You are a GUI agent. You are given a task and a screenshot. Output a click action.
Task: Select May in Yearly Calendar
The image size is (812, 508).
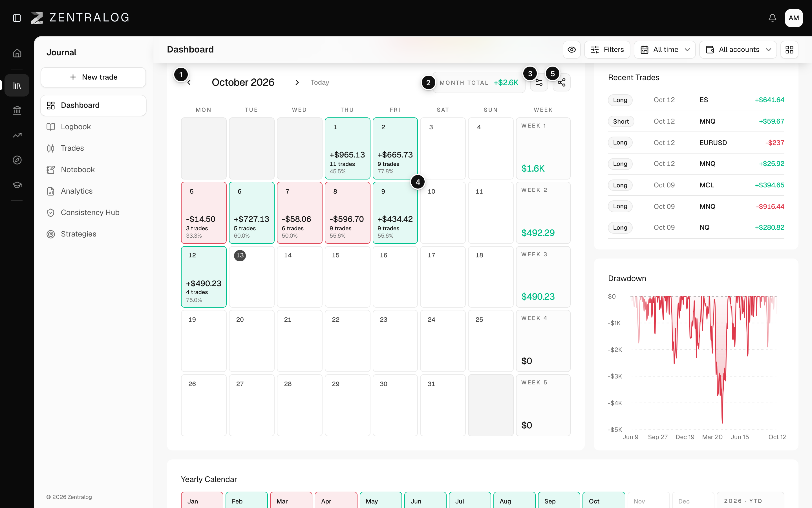pos(381,500)
